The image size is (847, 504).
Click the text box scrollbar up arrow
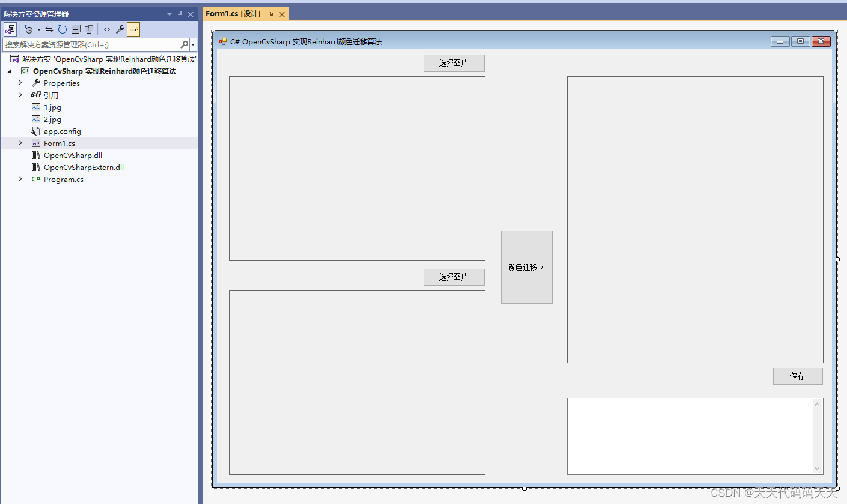tap(817, 404)
